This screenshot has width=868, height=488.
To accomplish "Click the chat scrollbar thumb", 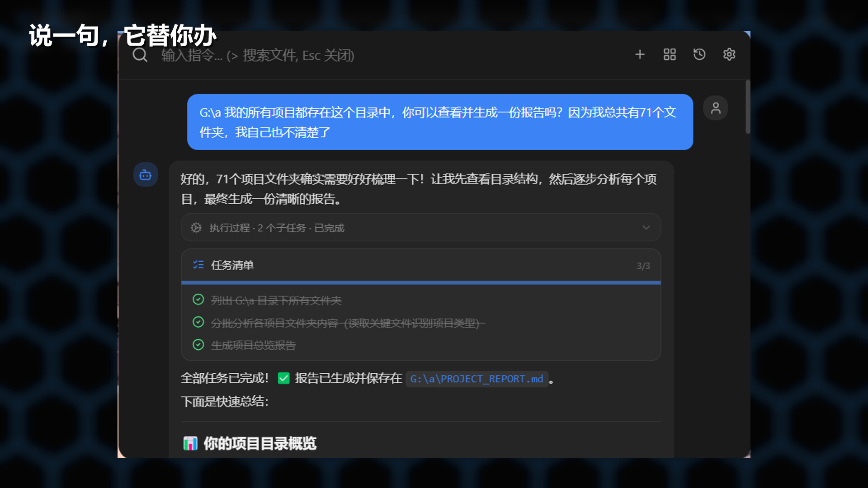I will pos(748,107).
